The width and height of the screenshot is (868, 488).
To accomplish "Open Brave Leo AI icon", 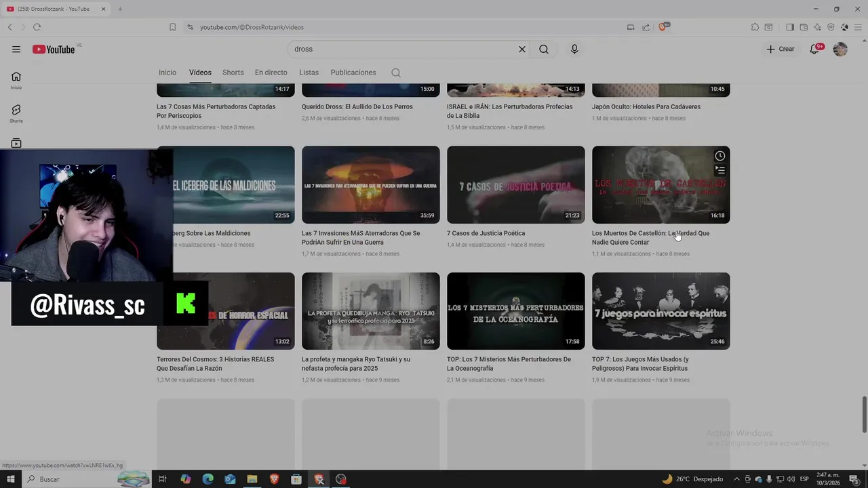I will point(817,27).
